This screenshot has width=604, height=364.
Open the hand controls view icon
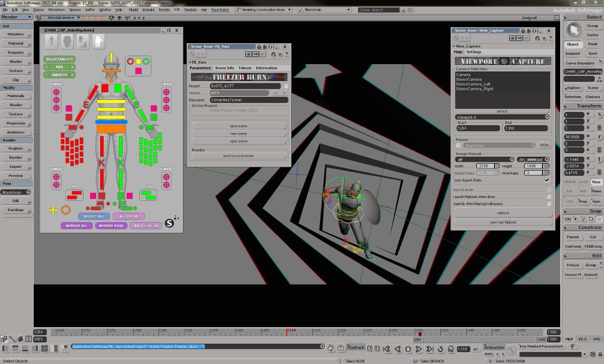point(98,42)
